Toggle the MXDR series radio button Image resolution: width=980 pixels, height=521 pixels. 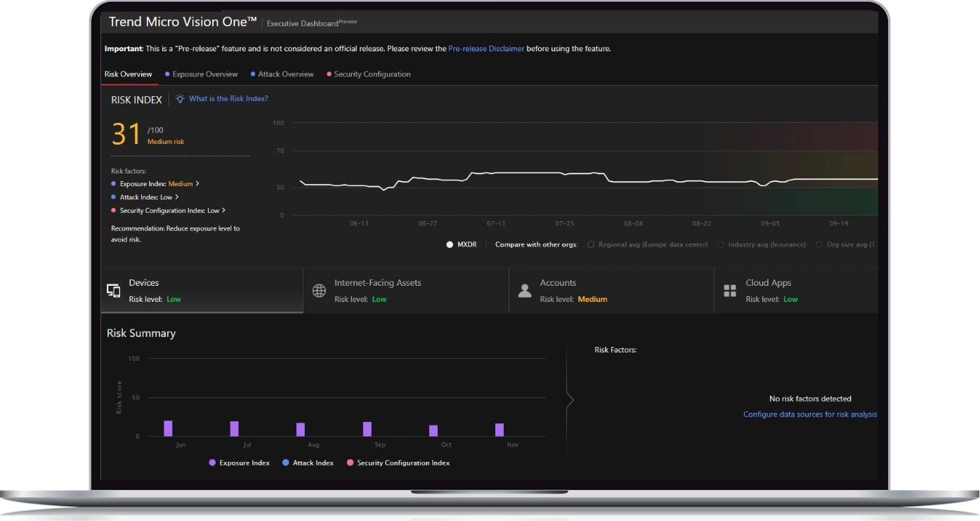click(x=450, y=245)
